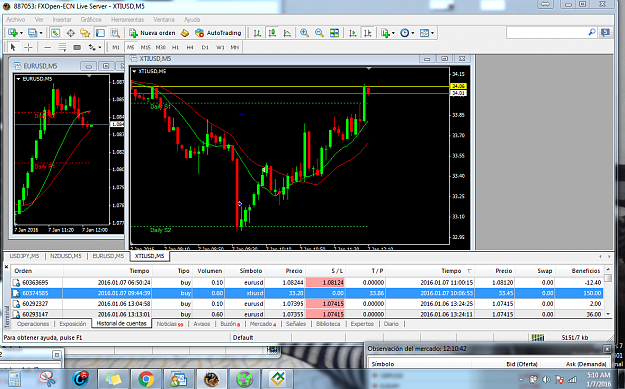
Task: Open New Chart dropdown arrow
Action: click(x=21, y=33)
